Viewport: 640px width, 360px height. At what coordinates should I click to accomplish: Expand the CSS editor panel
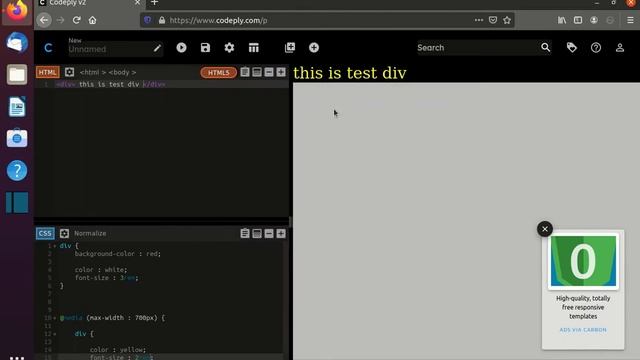click(281, 233)
